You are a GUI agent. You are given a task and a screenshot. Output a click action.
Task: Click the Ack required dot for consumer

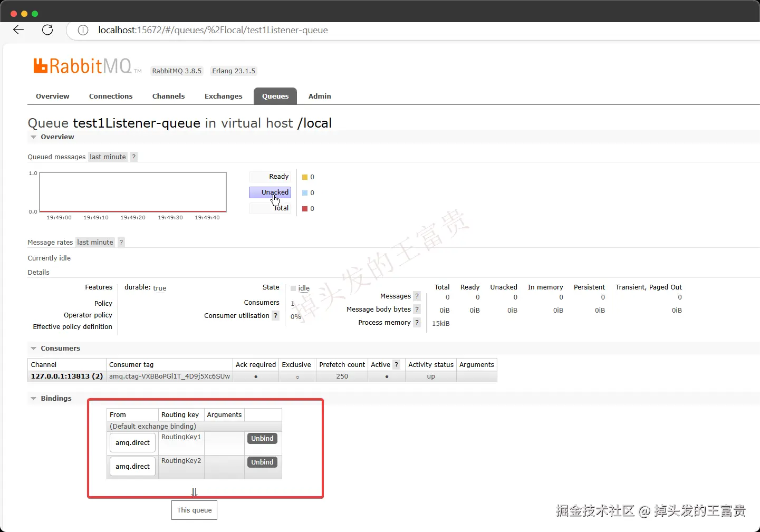pos(256,376)
